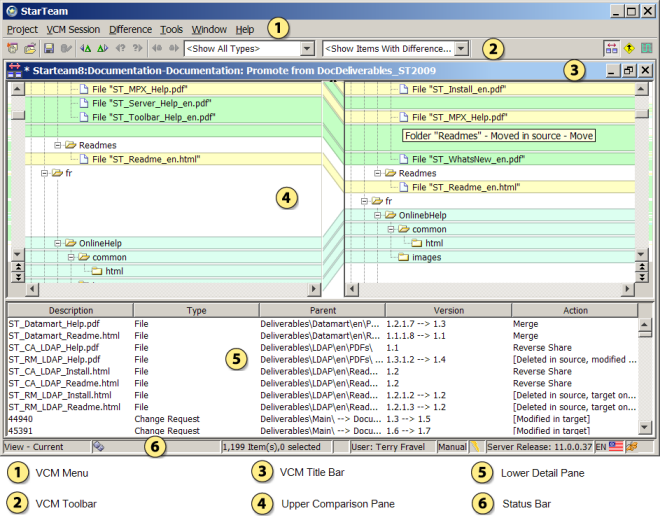
Task: Click the Action column header
Action: pos(575,311)
